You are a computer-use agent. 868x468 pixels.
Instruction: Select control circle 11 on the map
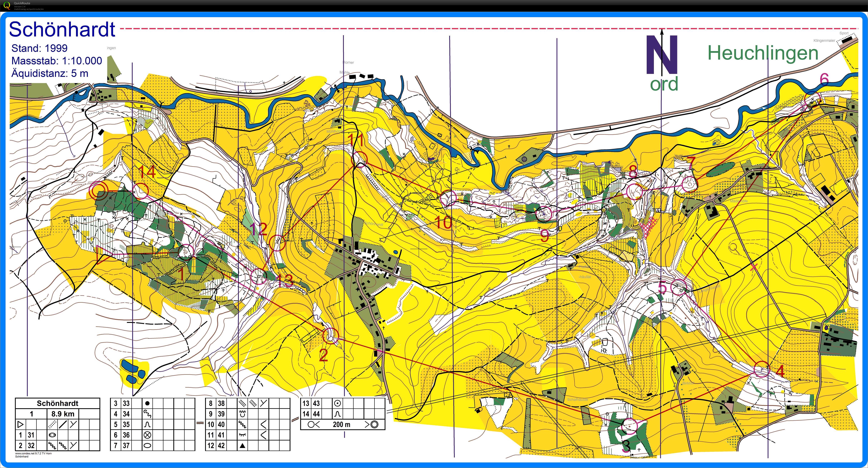click(360, 159)
